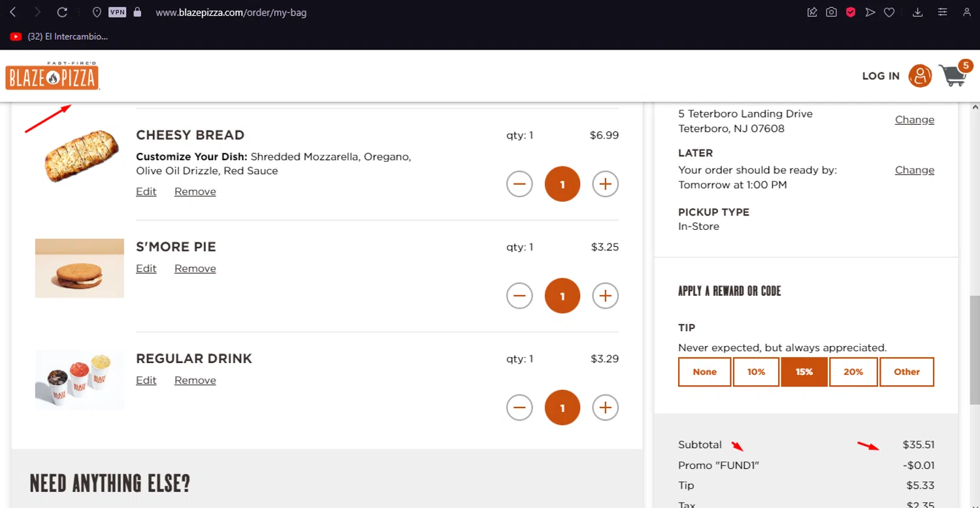The height and width of the screenshot is (508, 980).
Task: Increase Regular Drink quantity
Action: coord(606,407)
